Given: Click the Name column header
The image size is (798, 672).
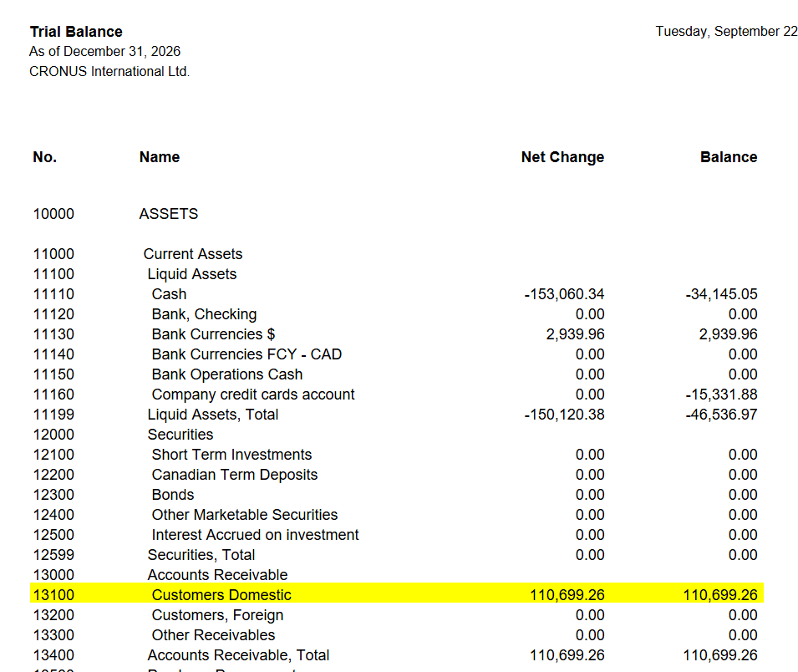Looking at the screenshot, I should (160, 157).
